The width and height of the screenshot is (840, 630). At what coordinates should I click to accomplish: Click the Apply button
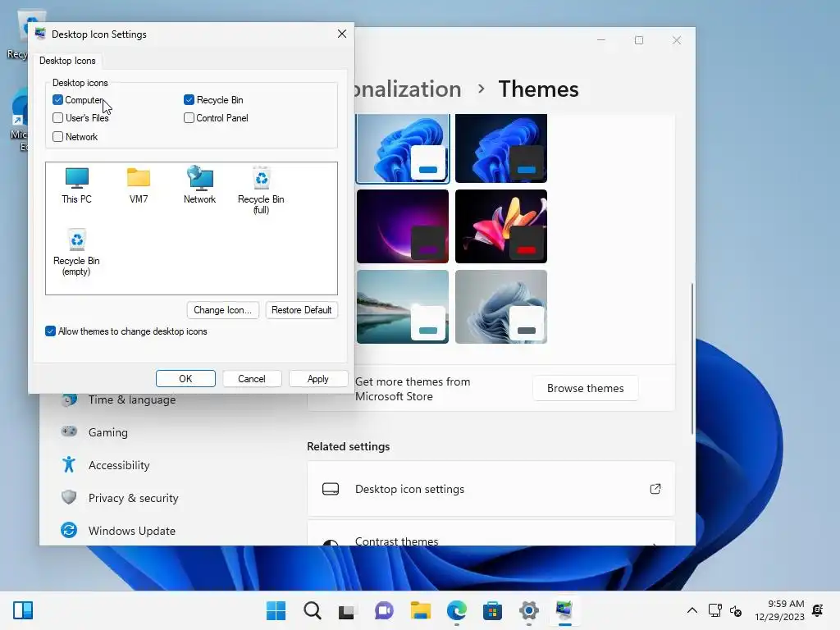coord(317,379)
